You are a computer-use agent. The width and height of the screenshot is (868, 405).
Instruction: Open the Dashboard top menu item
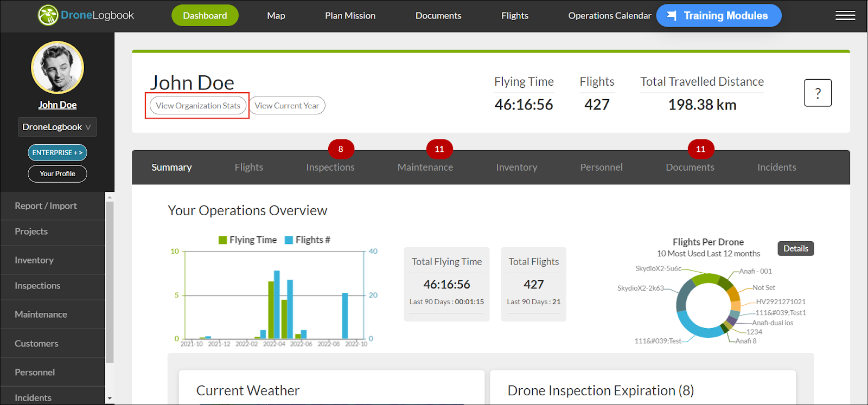pos(205,16)
